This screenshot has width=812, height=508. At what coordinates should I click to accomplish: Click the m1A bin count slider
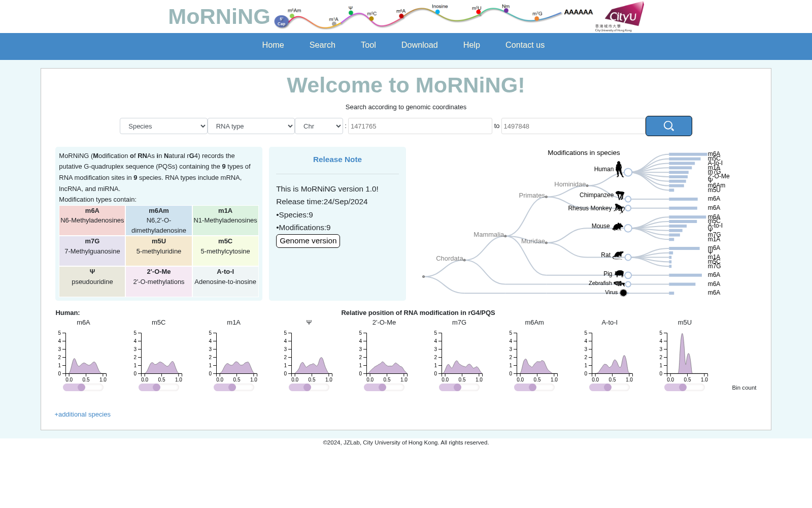click(233, 388)
